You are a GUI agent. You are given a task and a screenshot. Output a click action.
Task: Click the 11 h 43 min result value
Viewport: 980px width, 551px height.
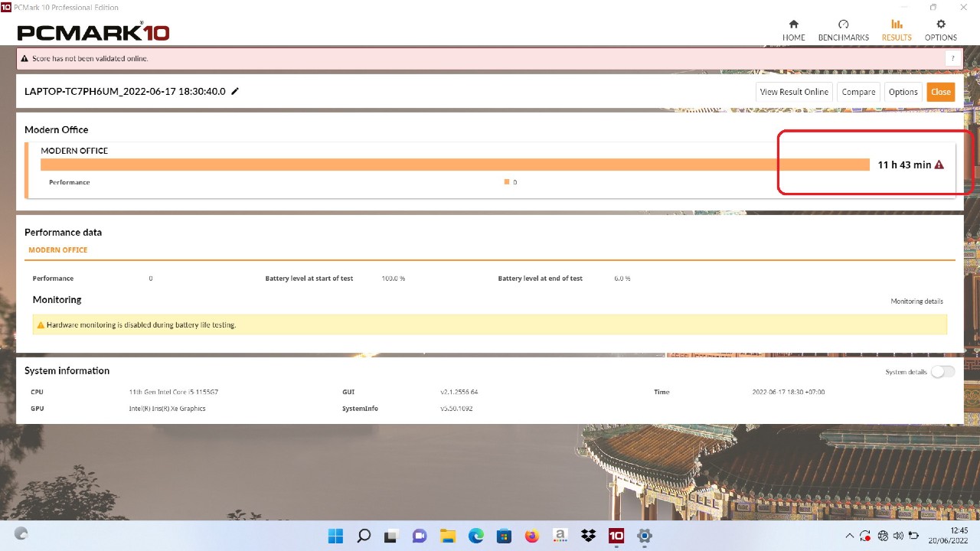[904, 165]
